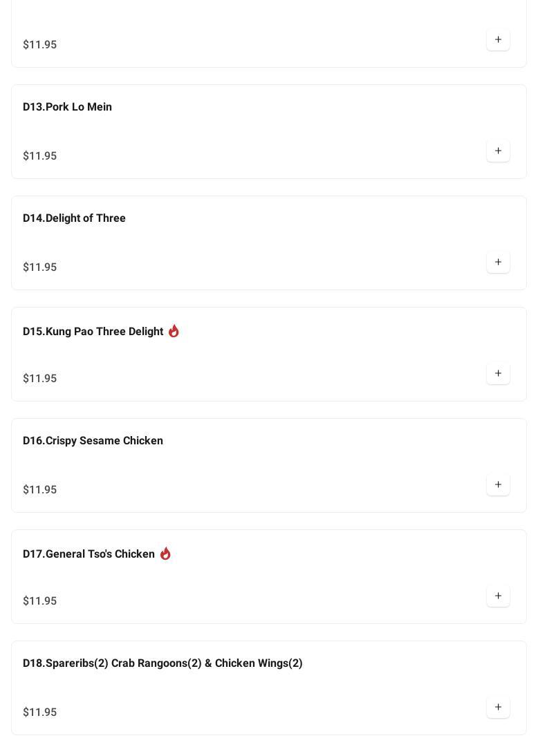
Task: Open D13.Pork Lo Mein item title
Action: pos(67,106)
